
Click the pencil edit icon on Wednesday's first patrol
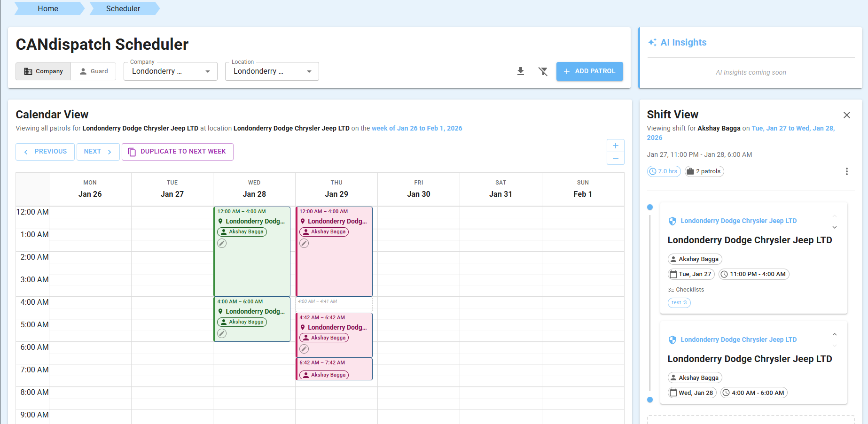click(x=221, y=243)
